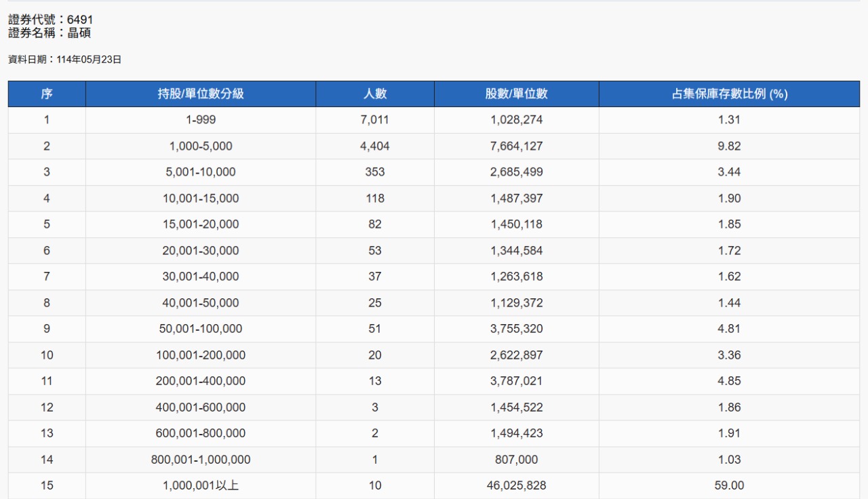
Task: Click the 持股/單位數分級 column header
Action: 200,94
